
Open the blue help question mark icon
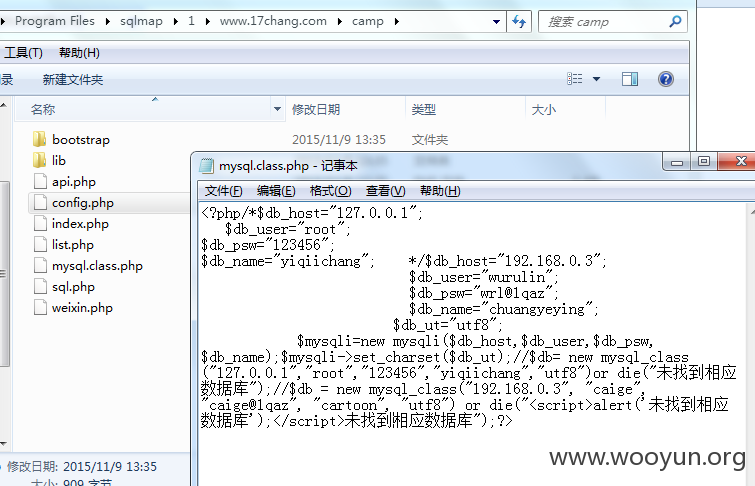[666, 79]
